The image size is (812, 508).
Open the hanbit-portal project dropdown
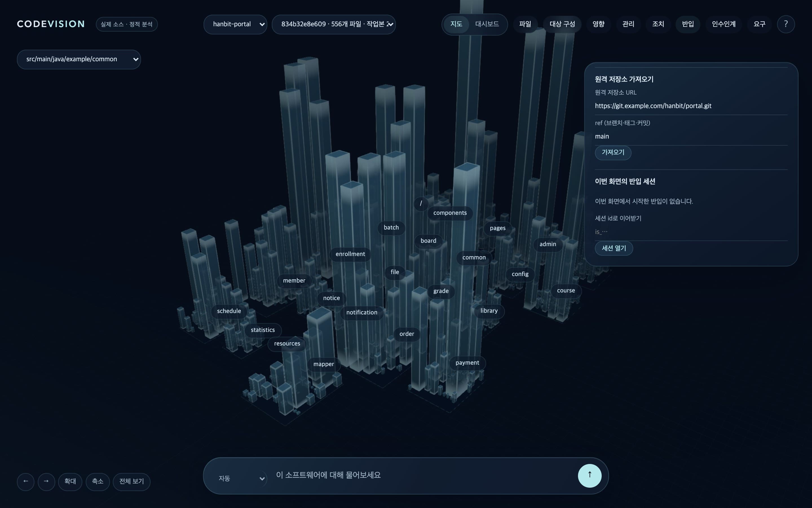pyautogui.click(x=235, y=24)
